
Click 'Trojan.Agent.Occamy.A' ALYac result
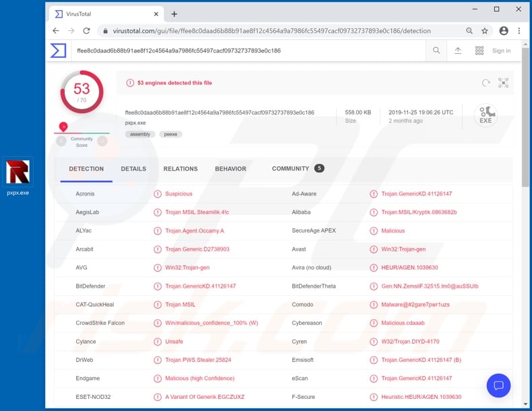[195, 231]
